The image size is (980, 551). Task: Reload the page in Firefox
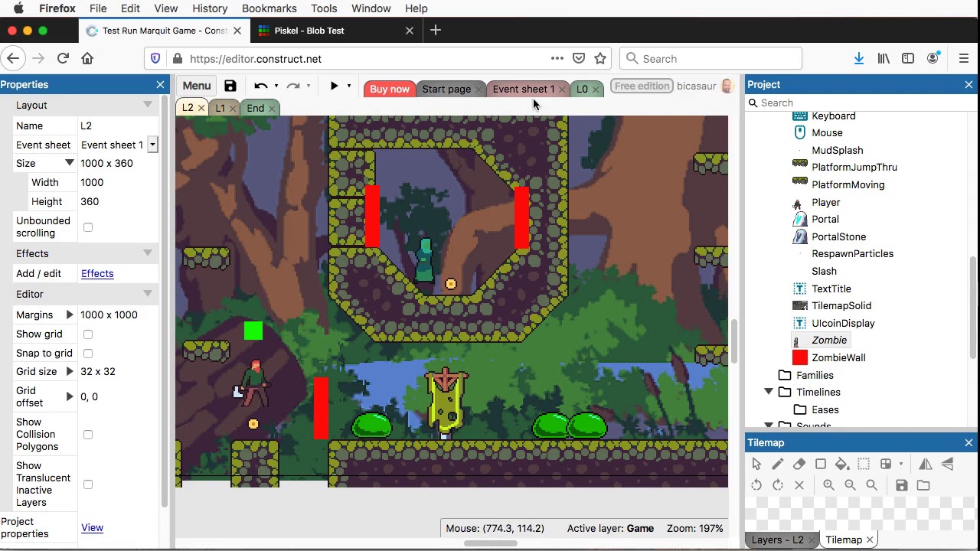63,58
